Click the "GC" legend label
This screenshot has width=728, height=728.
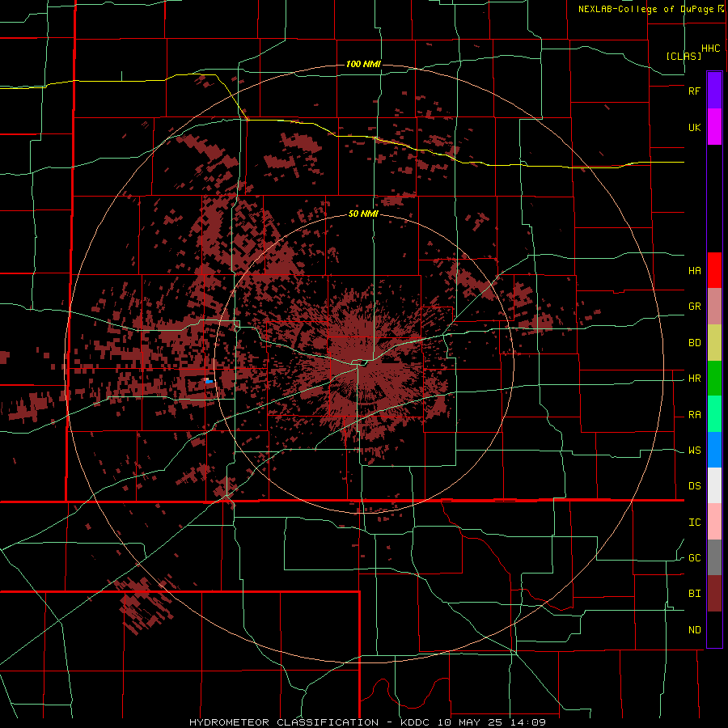[x=694, y=558]
